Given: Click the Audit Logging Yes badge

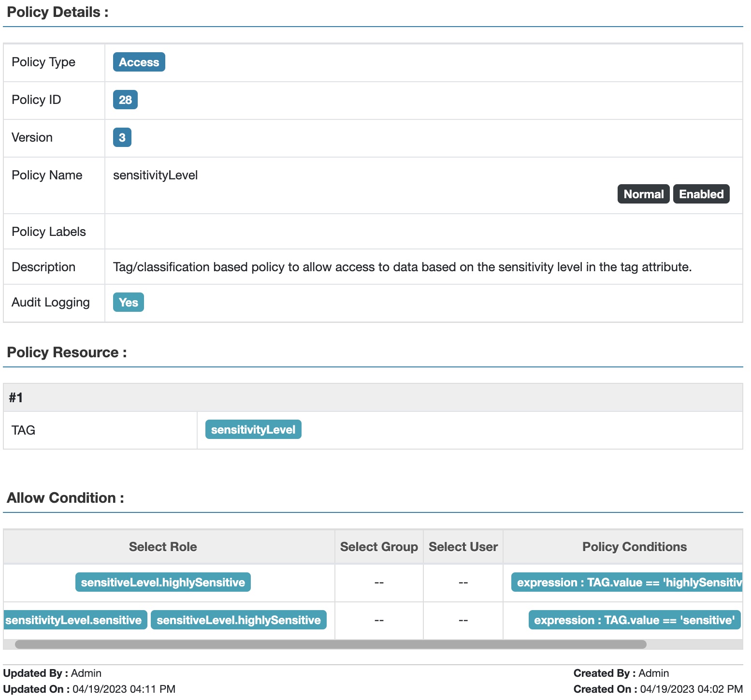Looking at the screenshot, I should [x=128, y=303].
